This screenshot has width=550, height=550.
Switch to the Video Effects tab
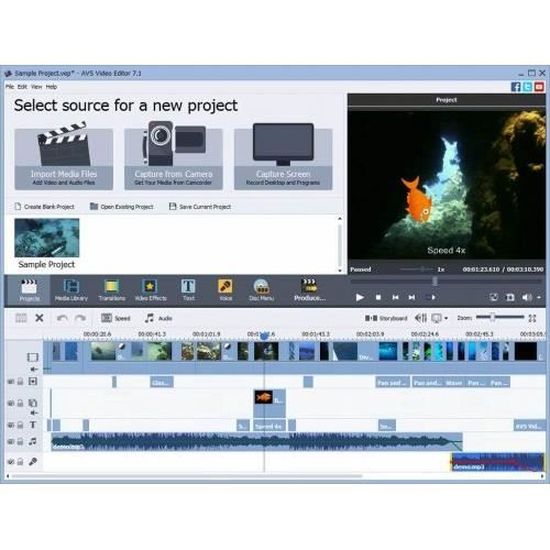(151, 290)
